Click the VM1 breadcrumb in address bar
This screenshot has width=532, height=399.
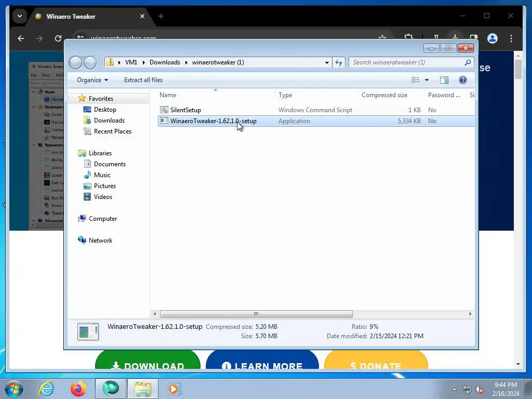tap(131, 62)
